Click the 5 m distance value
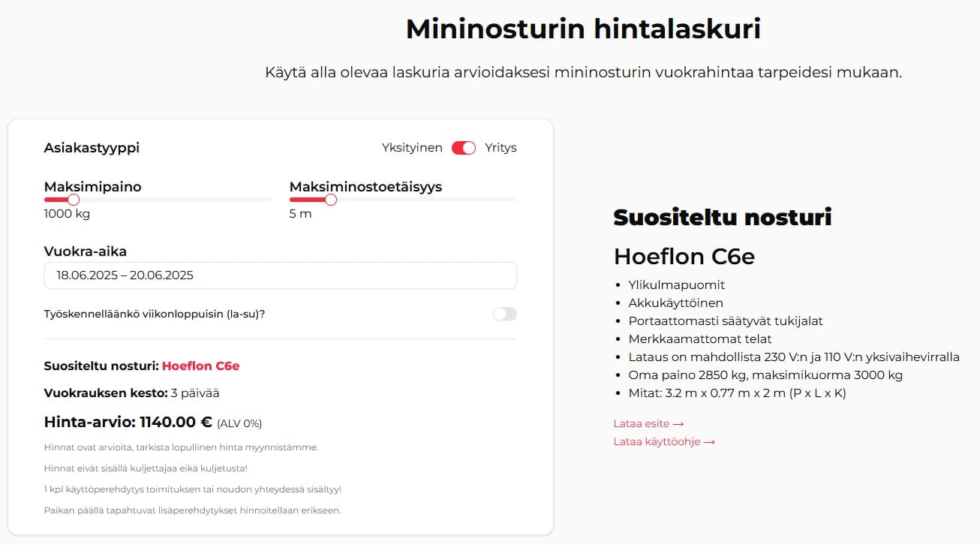 [x=300, y=214]
